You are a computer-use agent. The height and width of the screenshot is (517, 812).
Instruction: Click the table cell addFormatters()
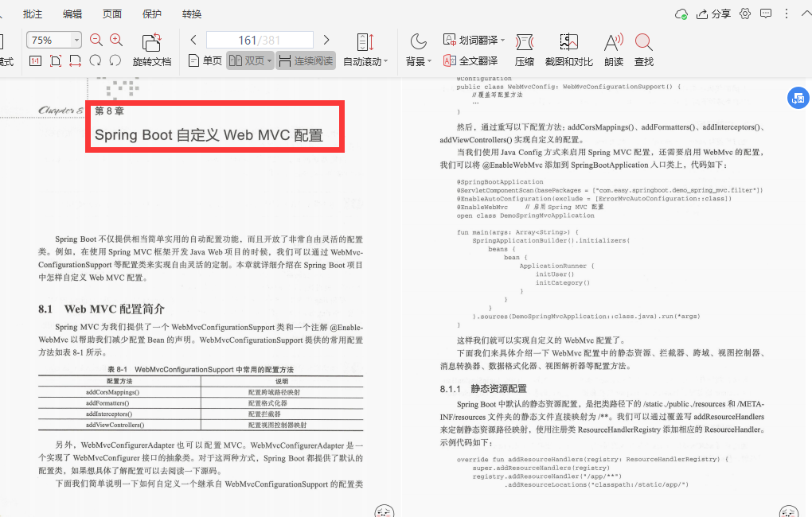click(x=107, y=403)
